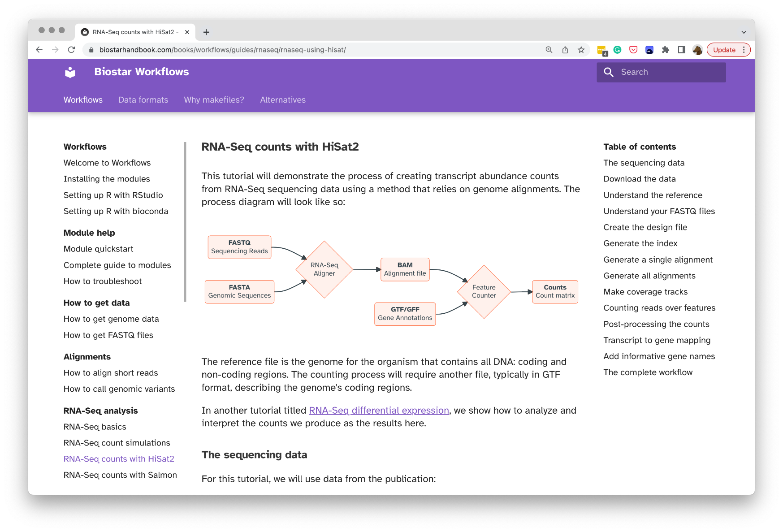
Task: Bookmark this page with the star icon
Action: (581, 50)
